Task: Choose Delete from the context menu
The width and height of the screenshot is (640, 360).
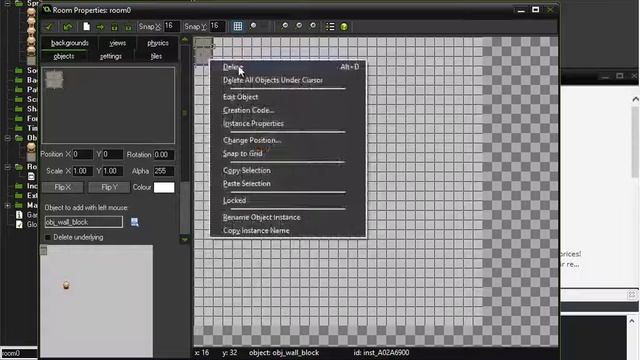Action: 288,67
